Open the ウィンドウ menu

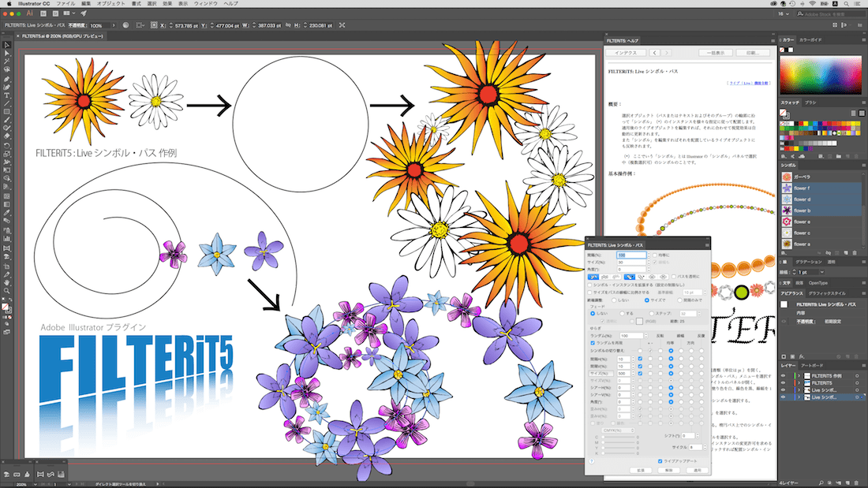click(205, 3)
